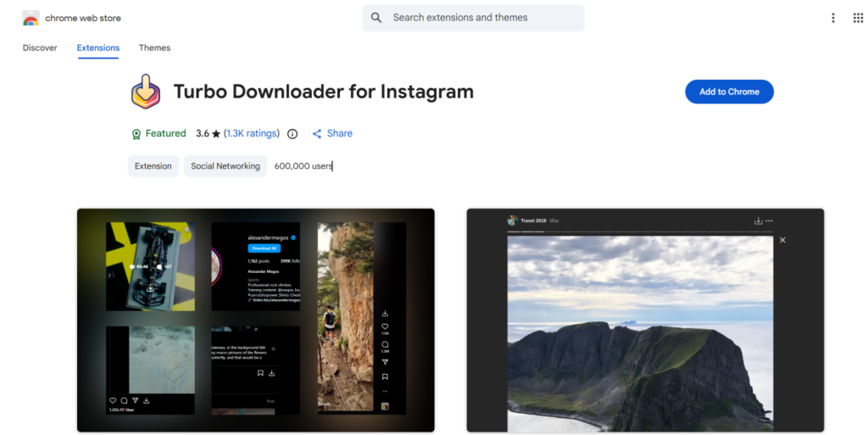The width and height of the screenshot is (868, 435).
Task: Click the share icon next to Share
Action: 317,134
